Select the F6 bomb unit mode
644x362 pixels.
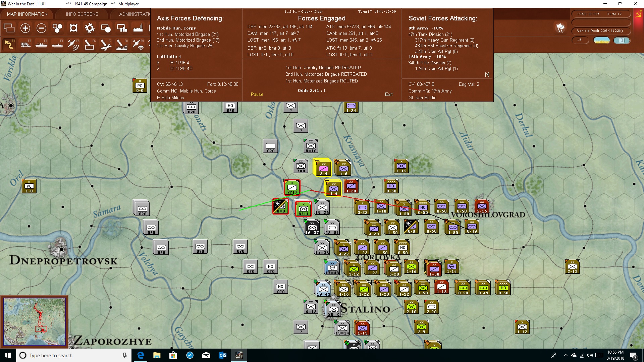click(x=90, y=44)
